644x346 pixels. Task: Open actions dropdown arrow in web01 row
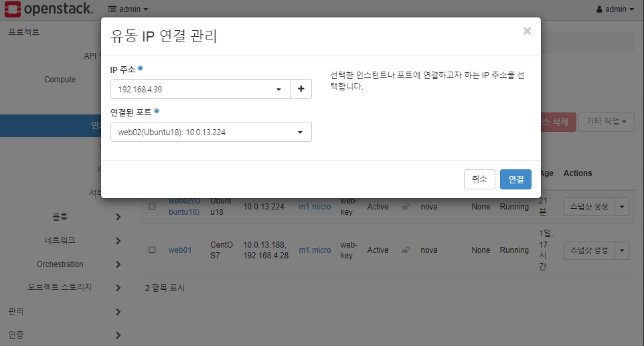click(x=622, y=250)
